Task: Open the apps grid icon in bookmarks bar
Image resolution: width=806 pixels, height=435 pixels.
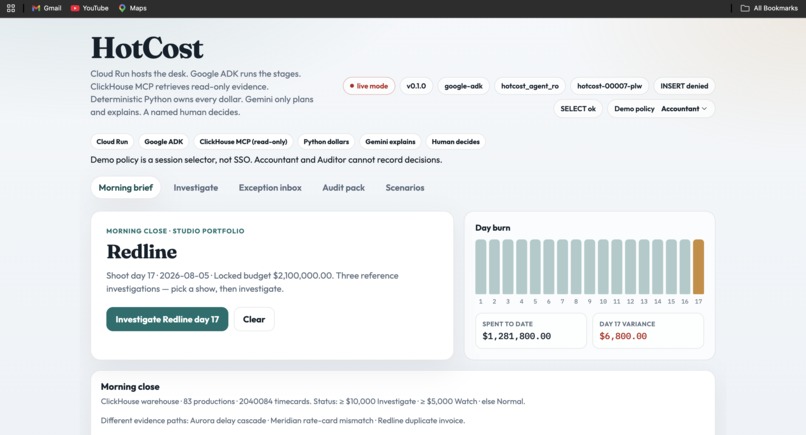Action: click(x=11, y=8)
